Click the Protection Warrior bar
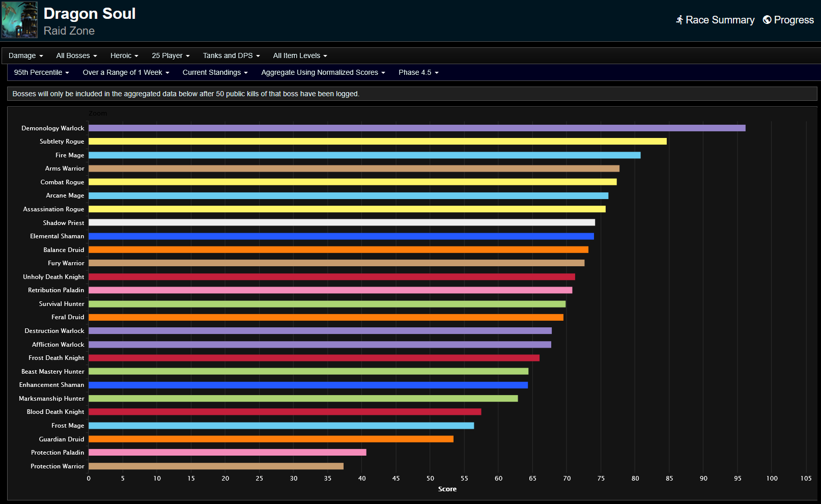 pos(216,466)
